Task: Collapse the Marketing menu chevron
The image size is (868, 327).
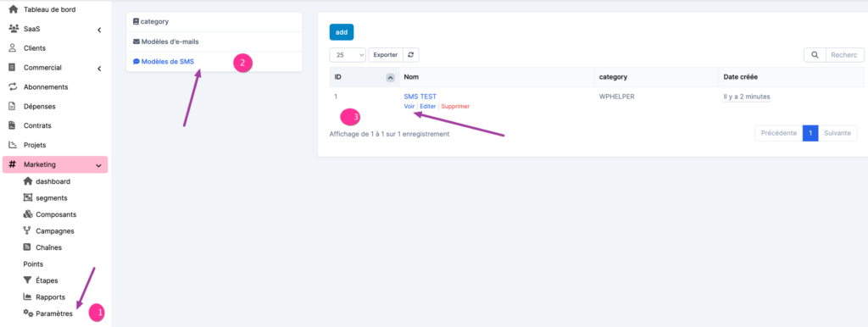Action: pos(98,165)
